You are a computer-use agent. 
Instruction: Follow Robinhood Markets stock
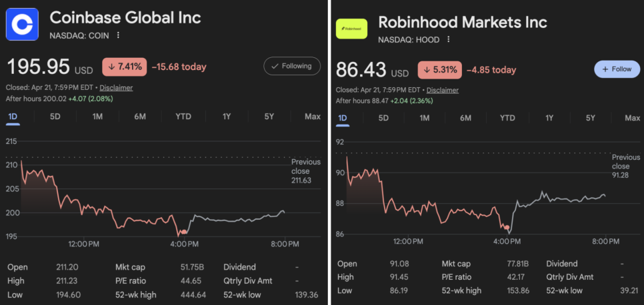coord(617,69)
